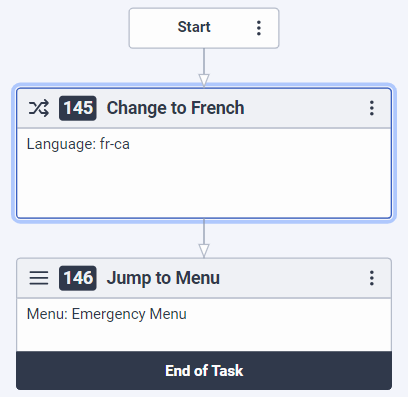Select the Start node
This screenshot has width=408, height=397.
pos(204,28)
